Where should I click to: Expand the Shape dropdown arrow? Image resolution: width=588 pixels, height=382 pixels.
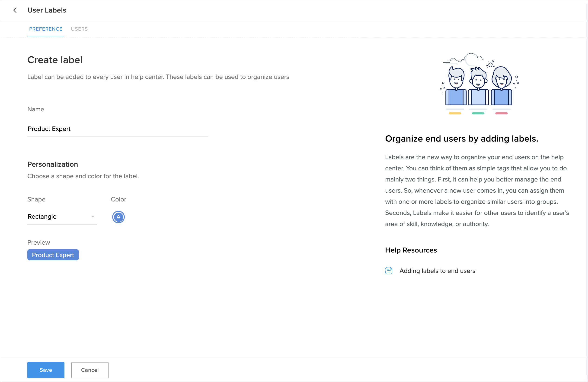[x=93, y=217]
